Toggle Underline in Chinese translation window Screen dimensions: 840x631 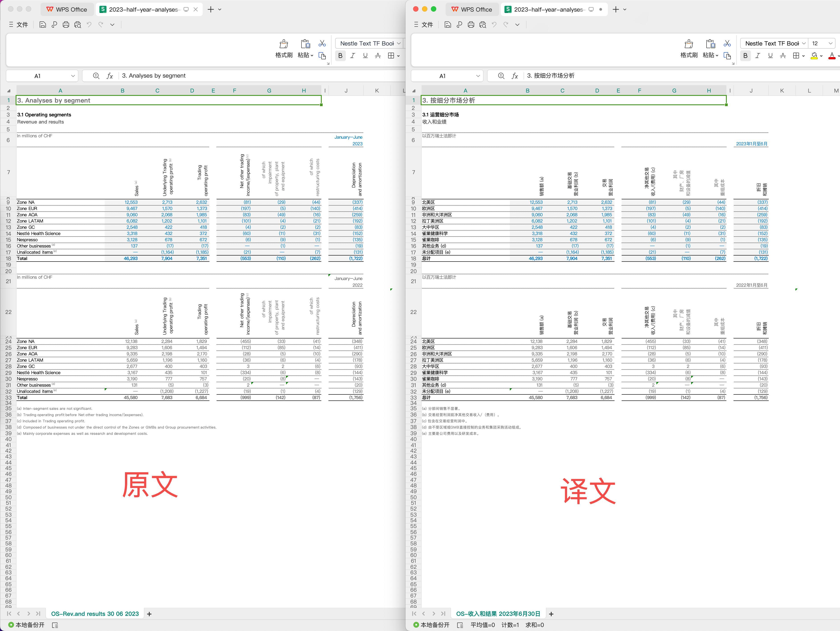pyautogui.click(x=770, y=56)
